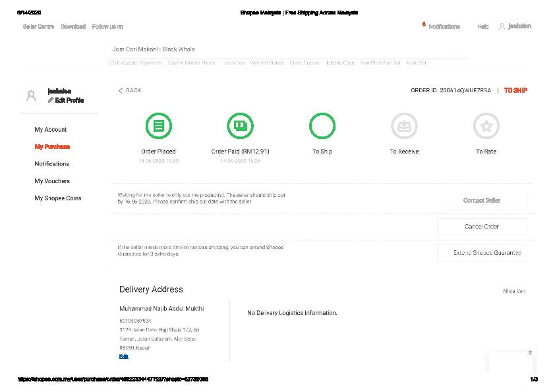Select My Purchase in sidebar
Viewport: 555px width, 392px height.
tap(52, 146)
